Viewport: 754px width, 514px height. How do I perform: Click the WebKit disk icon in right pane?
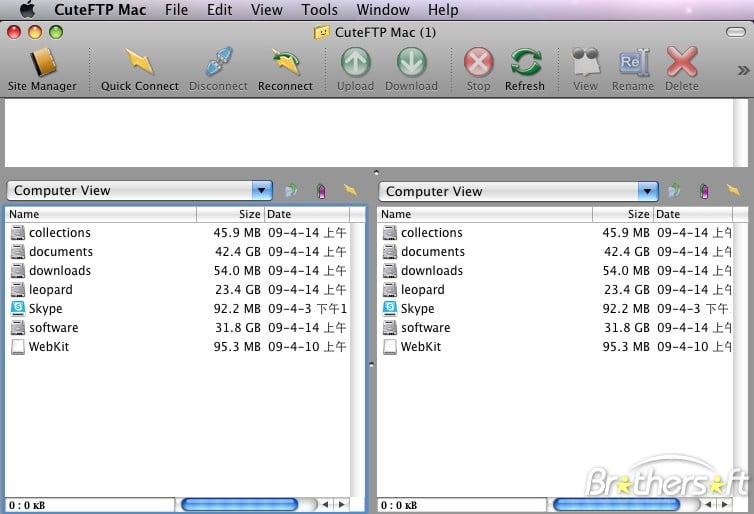point(390,347)
